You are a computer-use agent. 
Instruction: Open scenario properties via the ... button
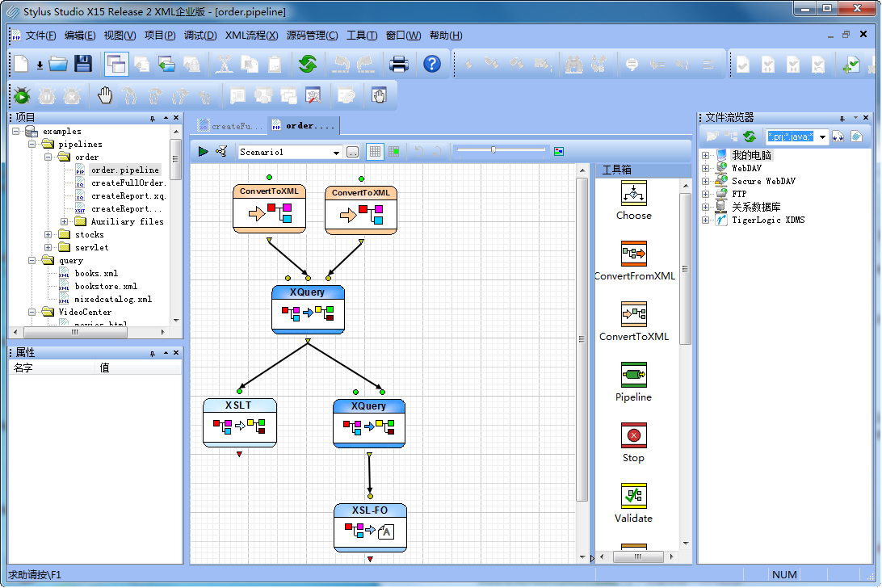click(353, 151)
